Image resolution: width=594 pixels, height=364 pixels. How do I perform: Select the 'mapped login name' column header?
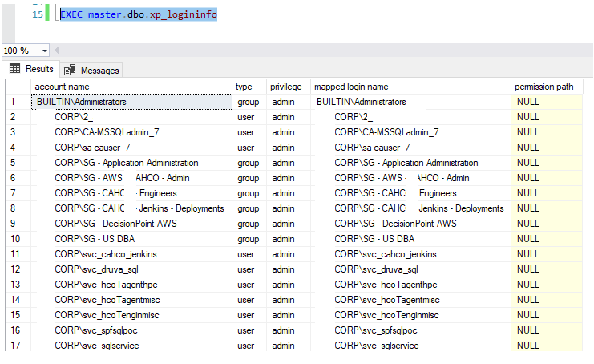(x=351, y=87)
